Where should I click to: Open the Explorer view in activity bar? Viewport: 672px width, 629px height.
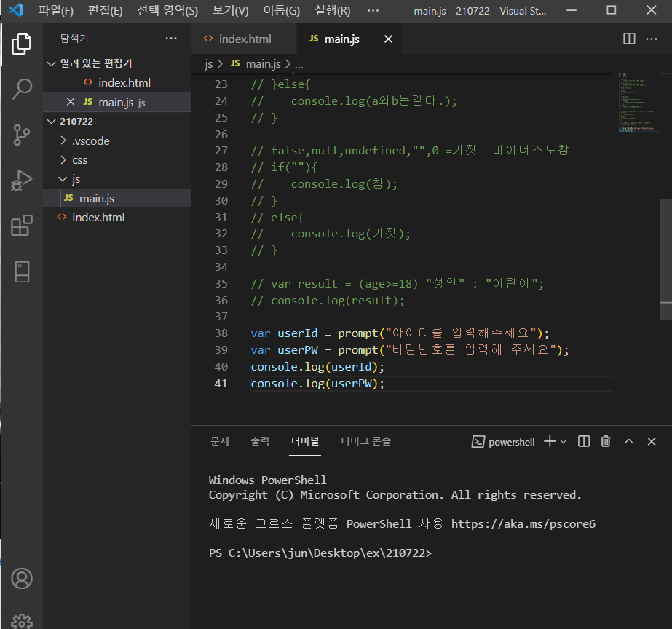[22, 44]
